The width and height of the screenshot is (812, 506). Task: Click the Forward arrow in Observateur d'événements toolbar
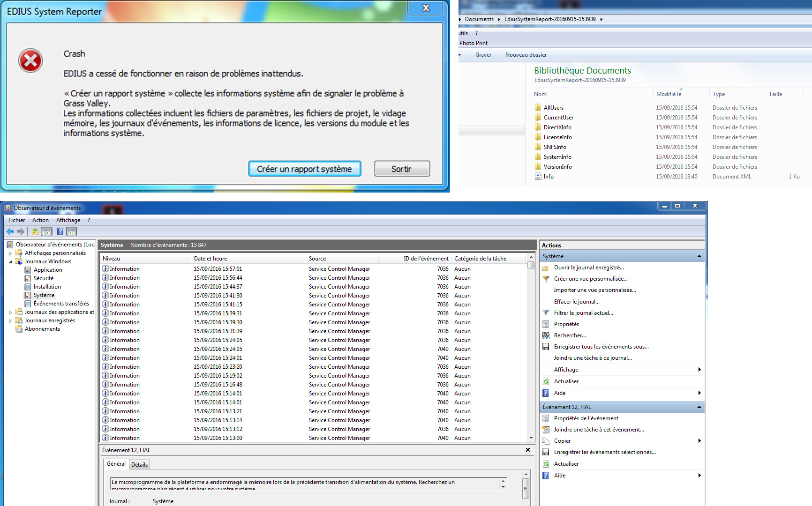tap(20, 231)
